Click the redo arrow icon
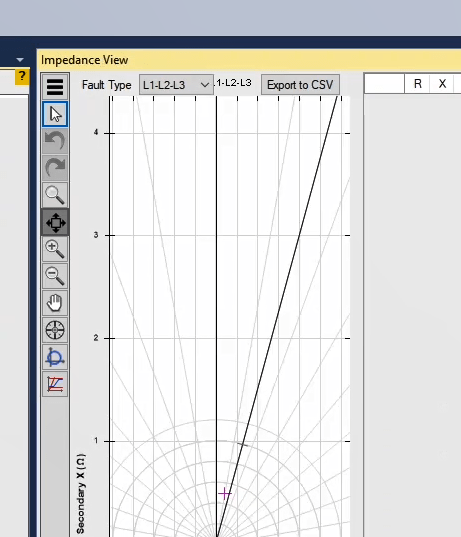The image size is (461, 537). point(55,168)
